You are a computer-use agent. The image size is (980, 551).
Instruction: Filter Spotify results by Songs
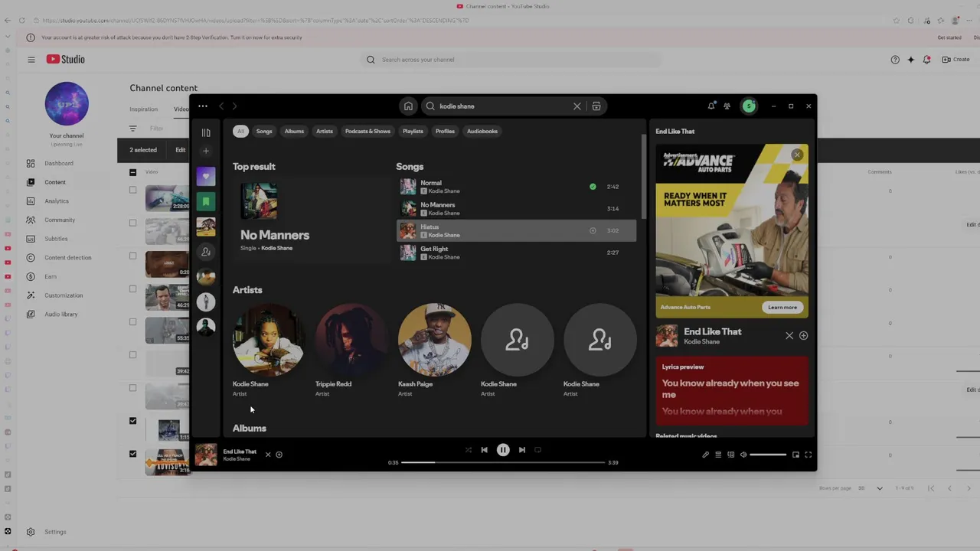pos(264,132)
